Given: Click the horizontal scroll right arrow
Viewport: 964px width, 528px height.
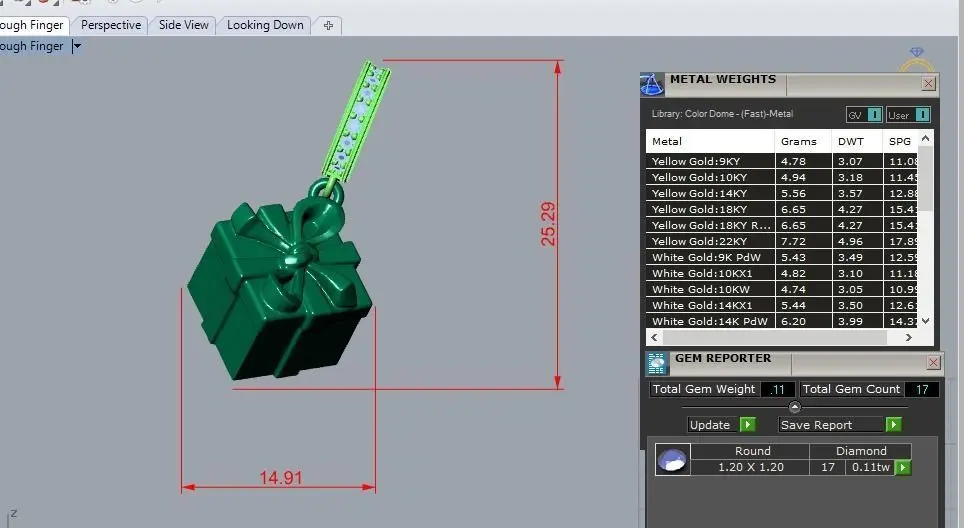Looking at the screenshot, I should (x=909, y=337).
